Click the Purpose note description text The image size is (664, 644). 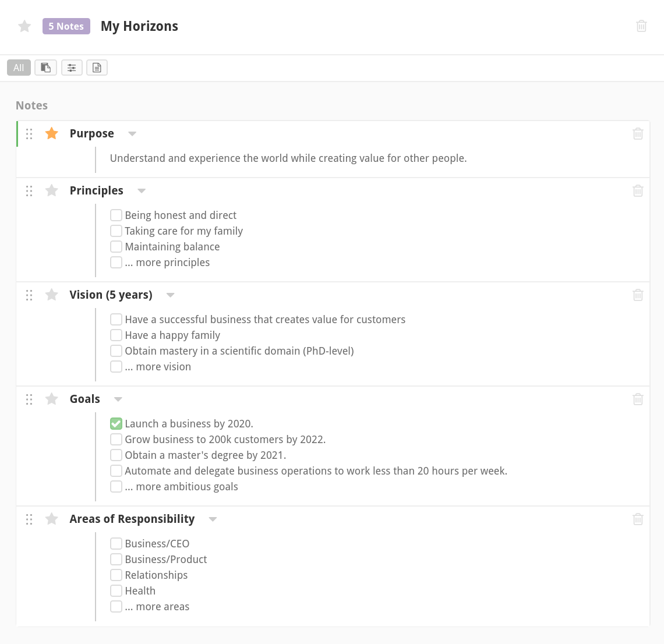(288, 158)
